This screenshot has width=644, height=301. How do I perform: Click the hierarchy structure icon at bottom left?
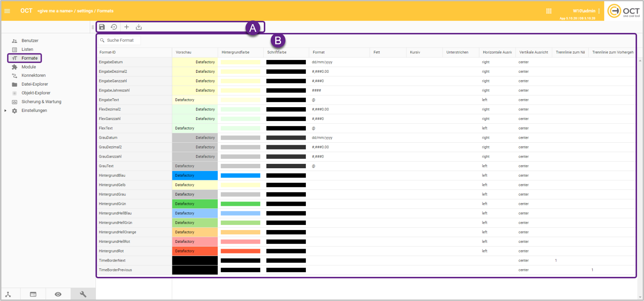[8, 294]
